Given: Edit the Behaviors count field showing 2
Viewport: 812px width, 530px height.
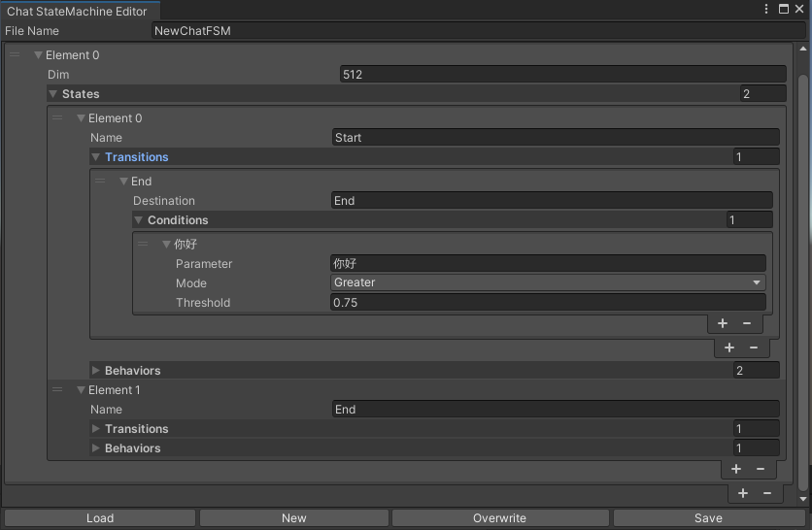Looking at the screenshot, I should (x=756, y=370).
